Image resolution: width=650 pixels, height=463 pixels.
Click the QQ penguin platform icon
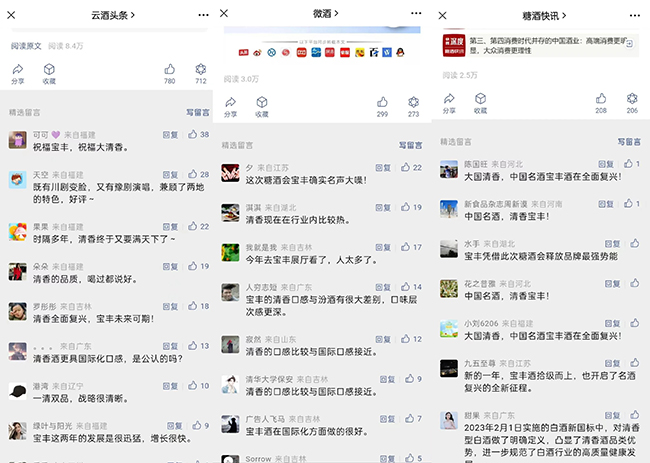click(400, 53)
